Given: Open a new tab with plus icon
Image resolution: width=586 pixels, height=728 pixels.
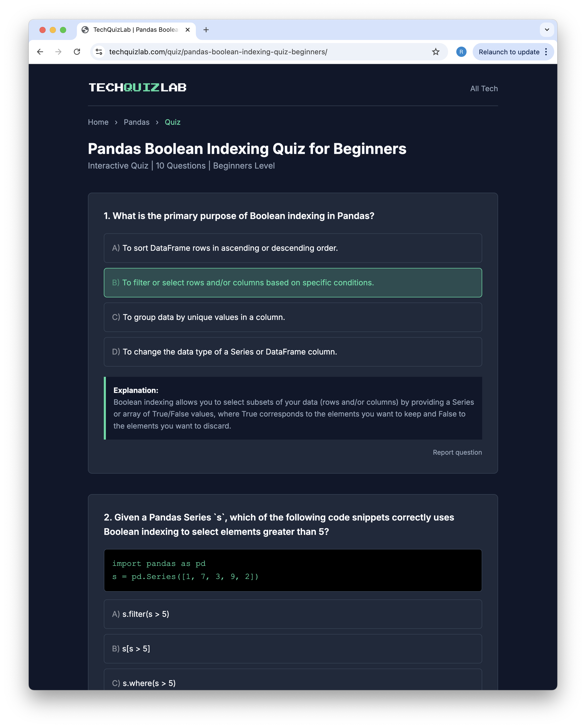Looking at the screenshot, I should [206, 30].
